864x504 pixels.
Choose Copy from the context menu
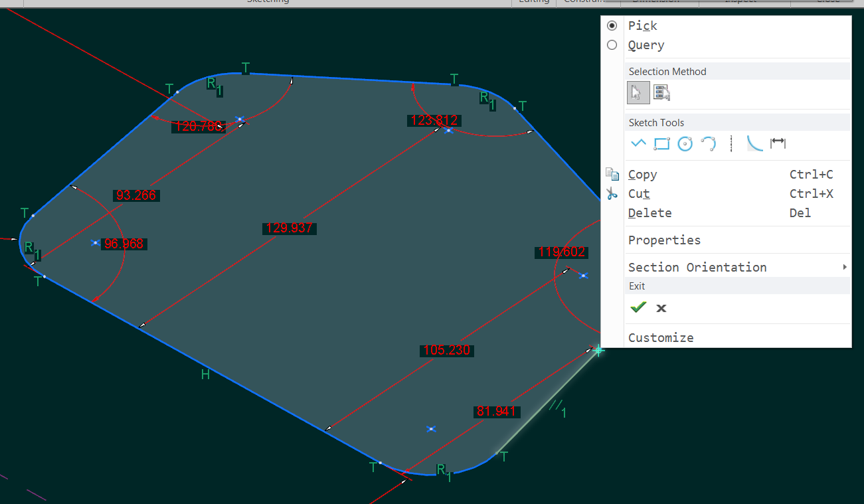coord(642,174)
